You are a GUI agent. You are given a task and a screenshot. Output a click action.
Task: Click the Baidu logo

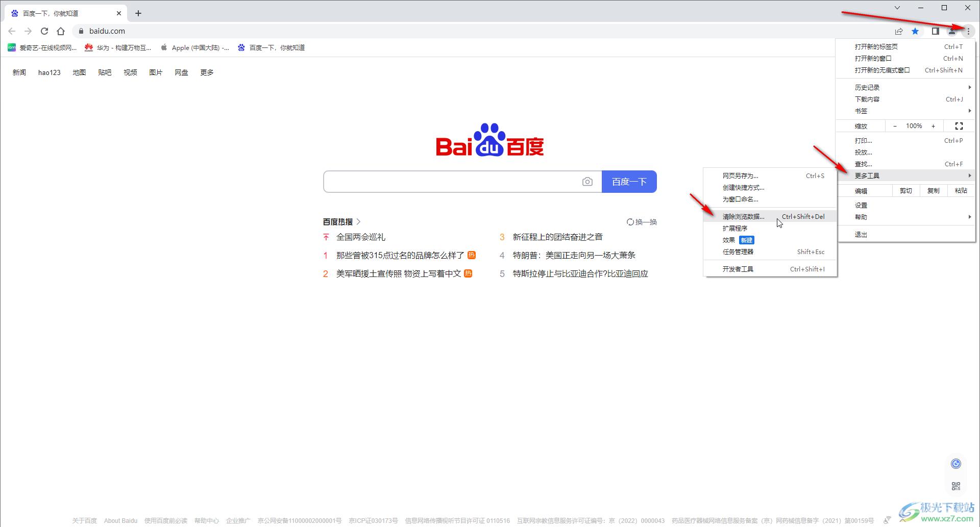[489, 140]
